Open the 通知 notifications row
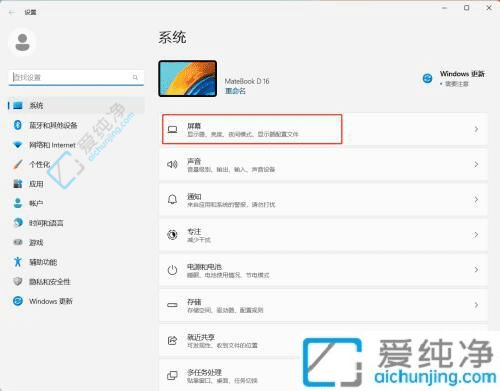The height and width of the screenshot is (391, 500). pos(323,200)
